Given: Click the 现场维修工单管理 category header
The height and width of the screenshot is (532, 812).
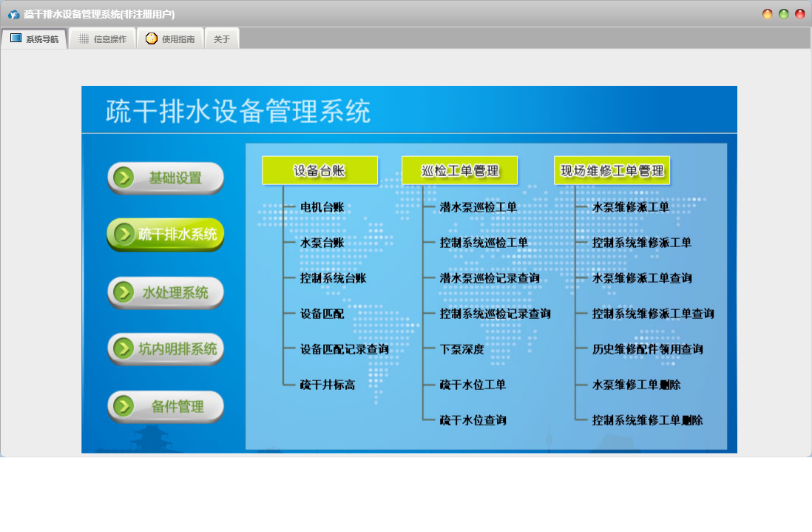Looking at the screenshot, I should point(612,170).
